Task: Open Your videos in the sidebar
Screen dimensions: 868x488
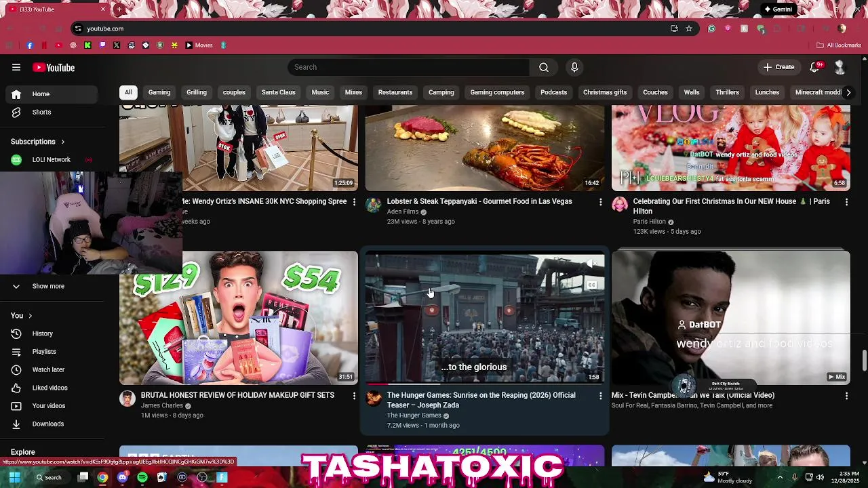Action: (49, 406)
